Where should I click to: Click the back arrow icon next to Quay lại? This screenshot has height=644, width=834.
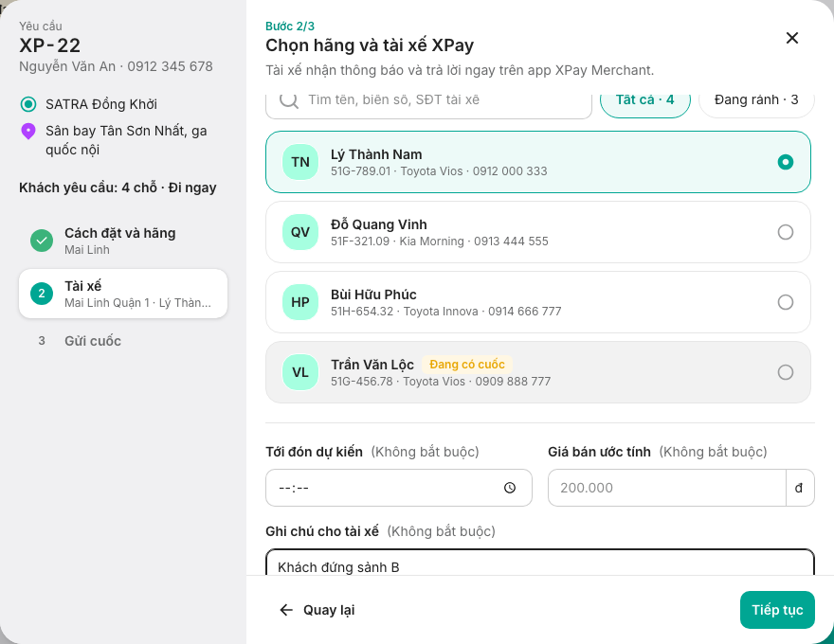click(286, 610)
